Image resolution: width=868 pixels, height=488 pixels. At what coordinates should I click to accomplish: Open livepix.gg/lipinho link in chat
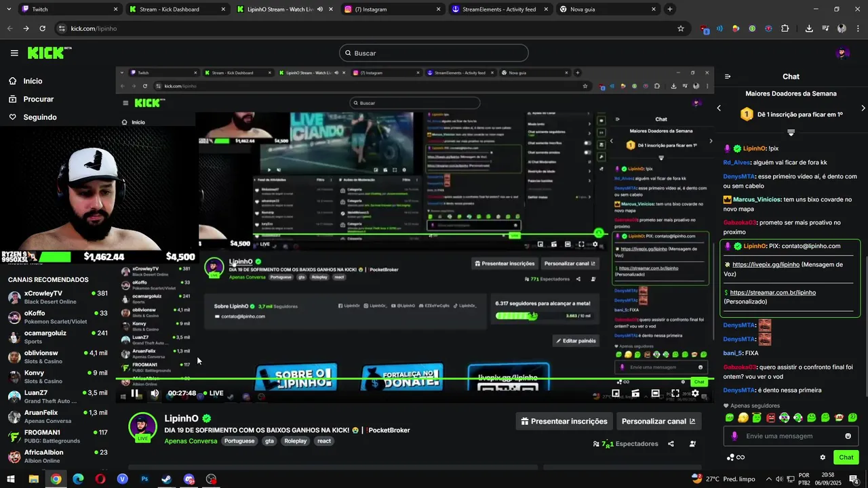(766, 265)
